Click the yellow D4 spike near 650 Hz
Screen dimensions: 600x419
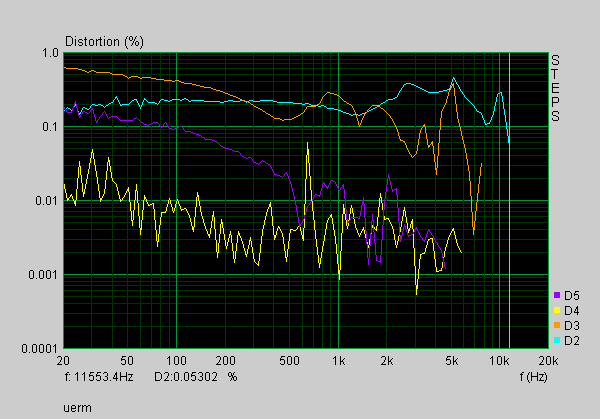click(x=308, y=144)
